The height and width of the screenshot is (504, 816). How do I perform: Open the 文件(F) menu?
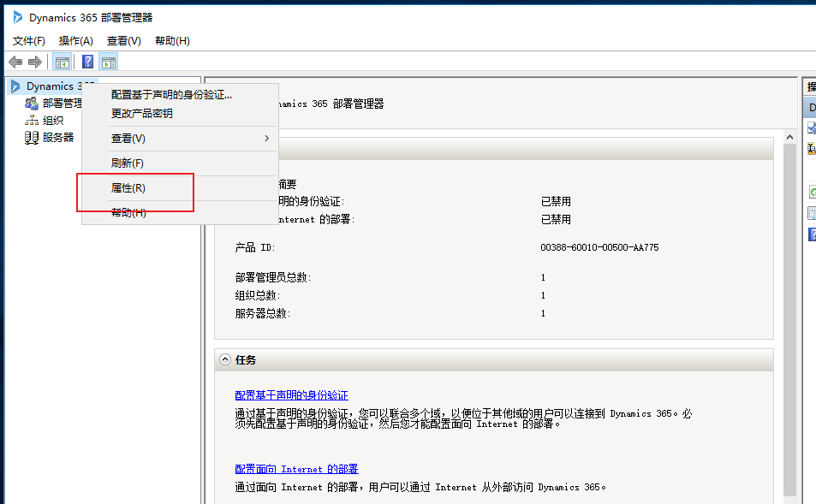tap(28, 40)
